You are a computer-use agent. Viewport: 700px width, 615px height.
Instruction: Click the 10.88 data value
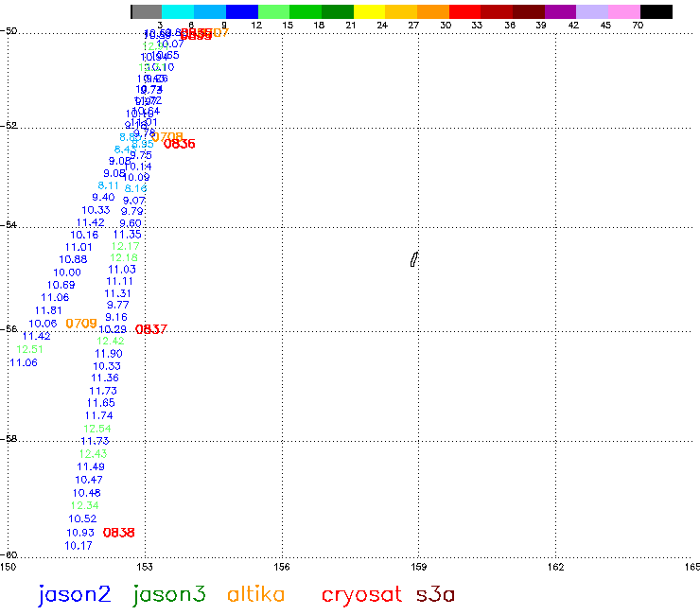click(x=73, y=259)
